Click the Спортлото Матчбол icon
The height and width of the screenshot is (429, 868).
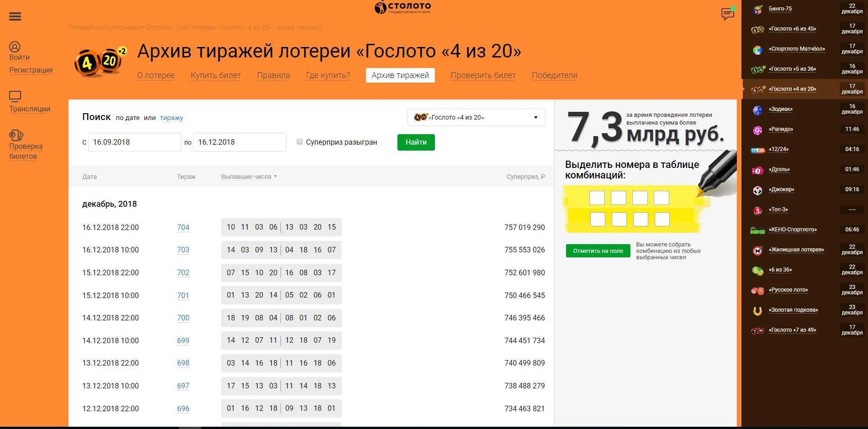[758, 50]
